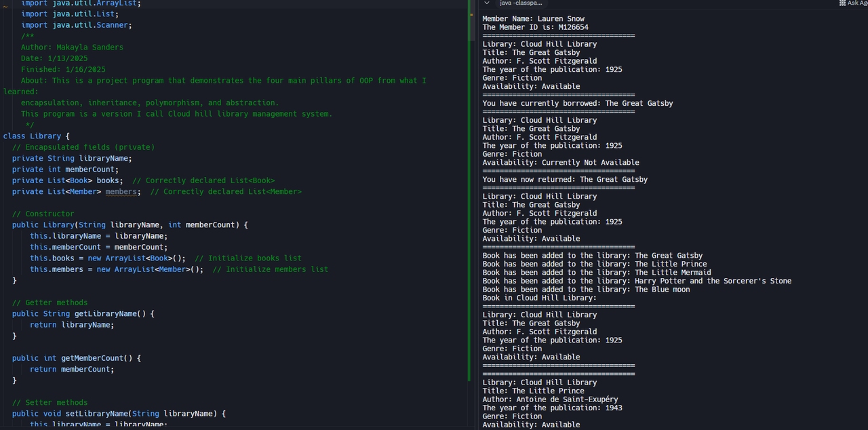
Task: Click the '// Constructor' comment
Action: point(43,214)
